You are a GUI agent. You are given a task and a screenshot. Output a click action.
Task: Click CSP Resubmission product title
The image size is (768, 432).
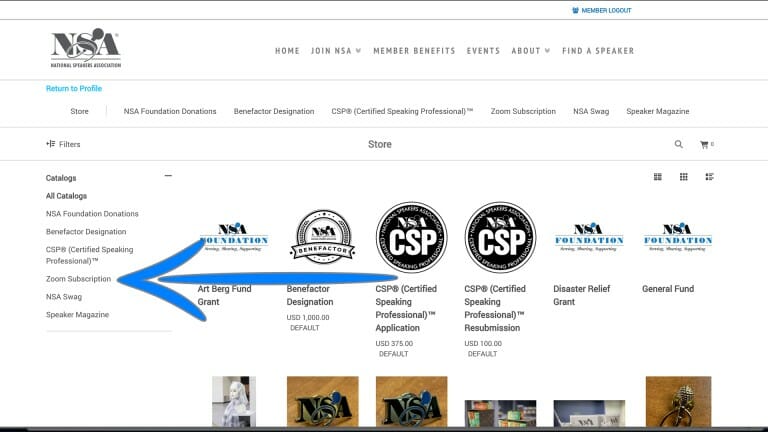click(x=495, y=308)
